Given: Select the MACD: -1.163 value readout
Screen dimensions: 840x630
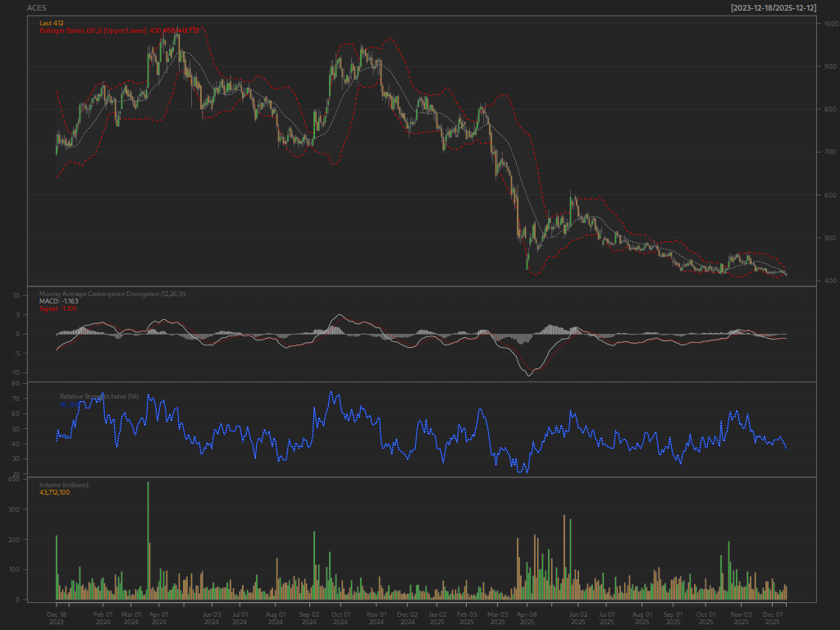Looking at the screenshot, I should [x=59, y=301].
